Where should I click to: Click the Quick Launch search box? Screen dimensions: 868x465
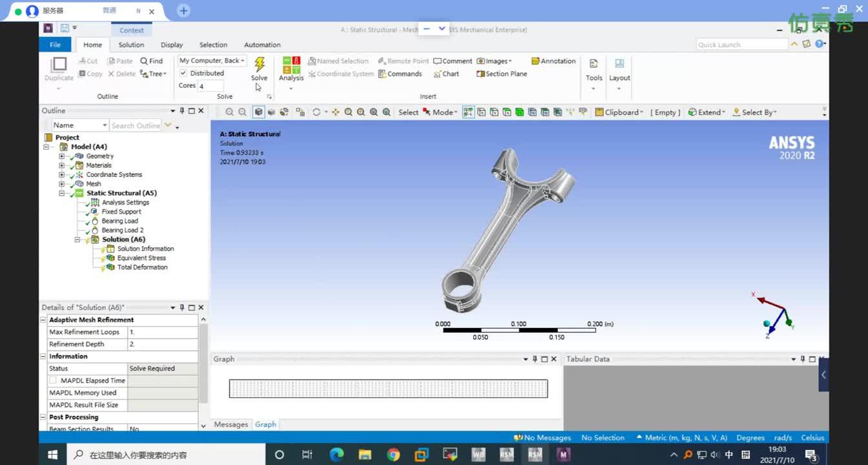[x=743, y=45]
